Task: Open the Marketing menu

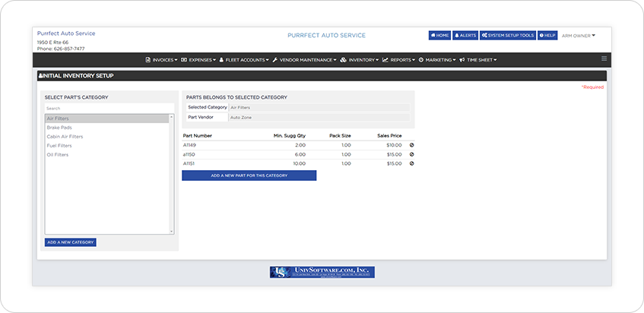Action: point(437,60)
